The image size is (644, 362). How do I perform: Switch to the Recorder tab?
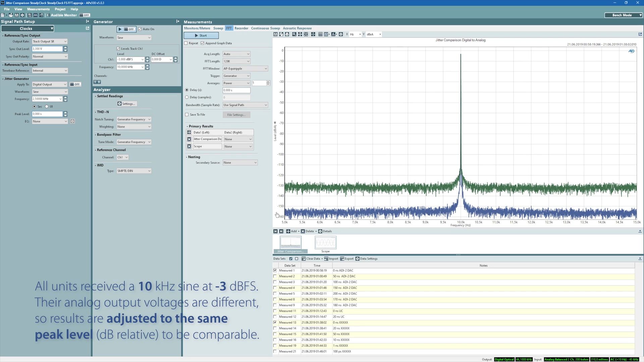(241, 28)
